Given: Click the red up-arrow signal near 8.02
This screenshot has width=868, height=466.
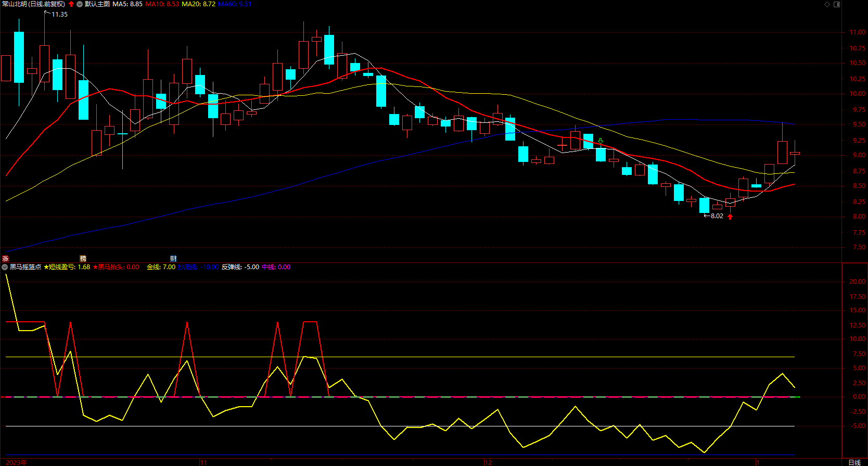Looking at the screenshot, I should (730, 217).
